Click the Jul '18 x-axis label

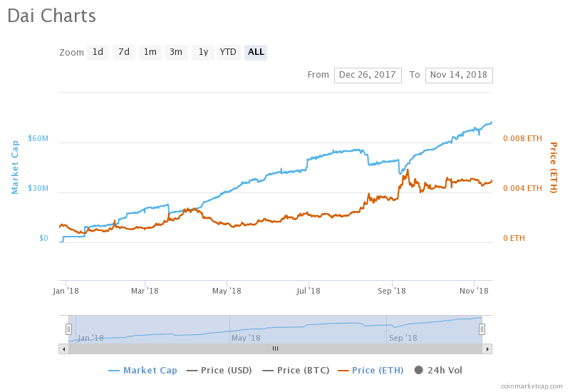(x=309, y=291)
